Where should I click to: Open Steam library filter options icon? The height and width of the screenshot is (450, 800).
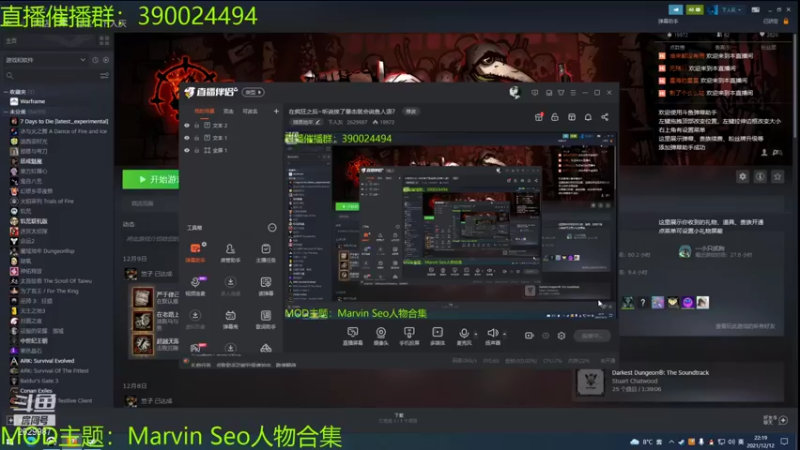104,76
